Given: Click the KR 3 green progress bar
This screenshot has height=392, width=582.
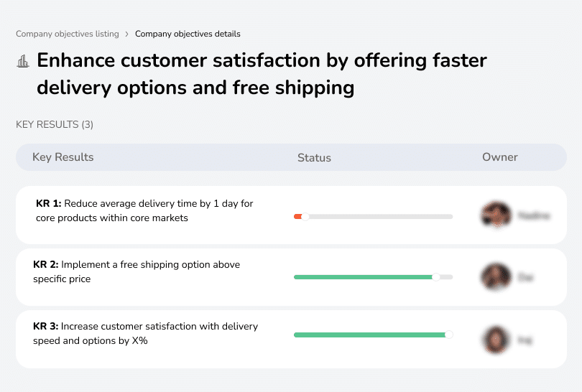Looking at the screenshot, I should click(x=370, y=335).
